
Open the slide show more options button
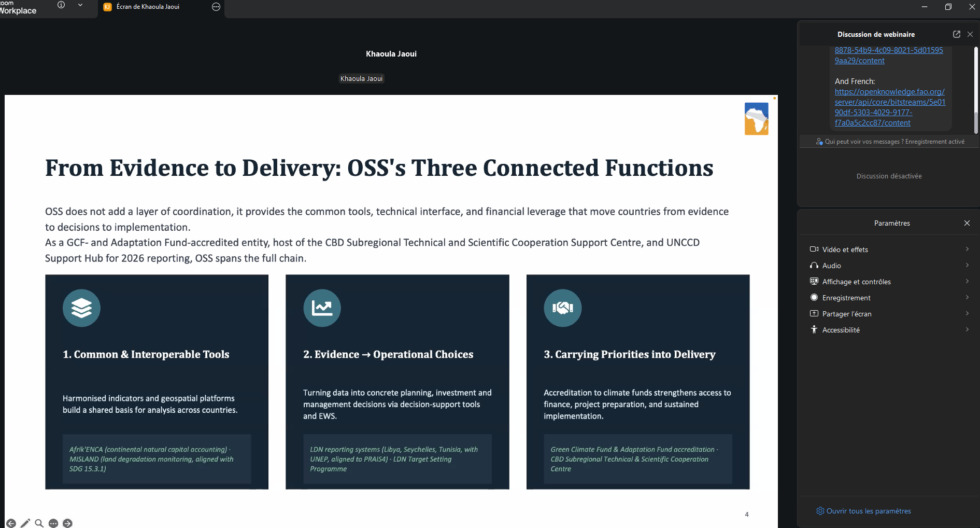[53, 523]
